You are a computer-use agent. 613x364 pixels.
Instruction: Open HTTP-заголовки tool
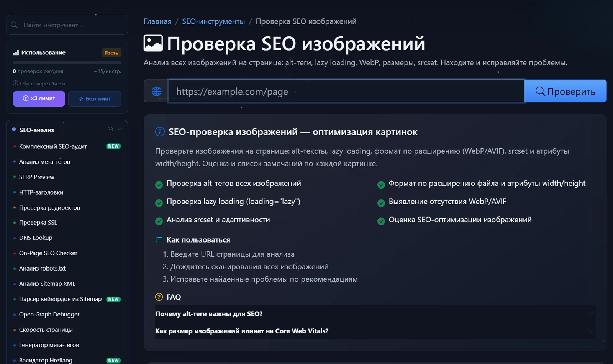pyautogui.click(x=41, y=192)
